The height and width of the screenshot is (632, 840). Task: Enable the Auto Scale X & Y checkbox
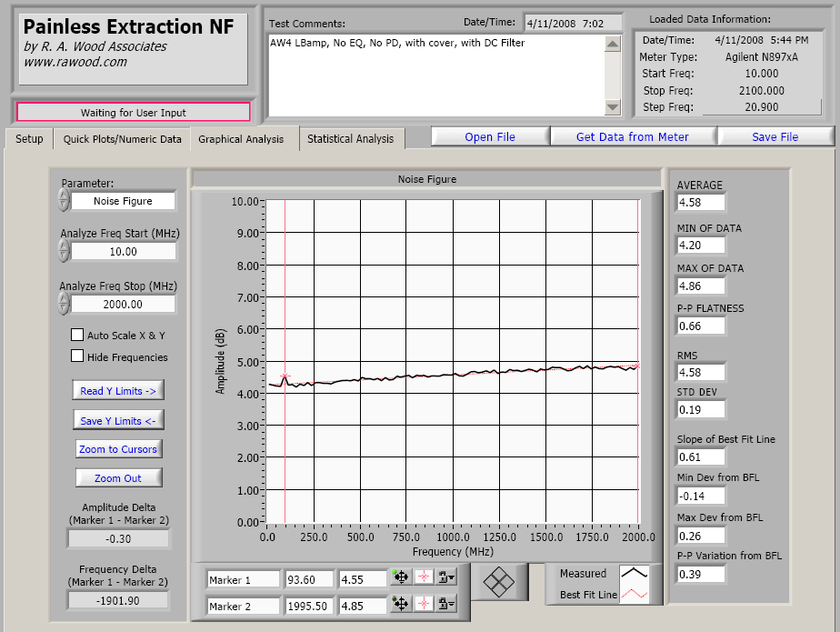point(77,335)
